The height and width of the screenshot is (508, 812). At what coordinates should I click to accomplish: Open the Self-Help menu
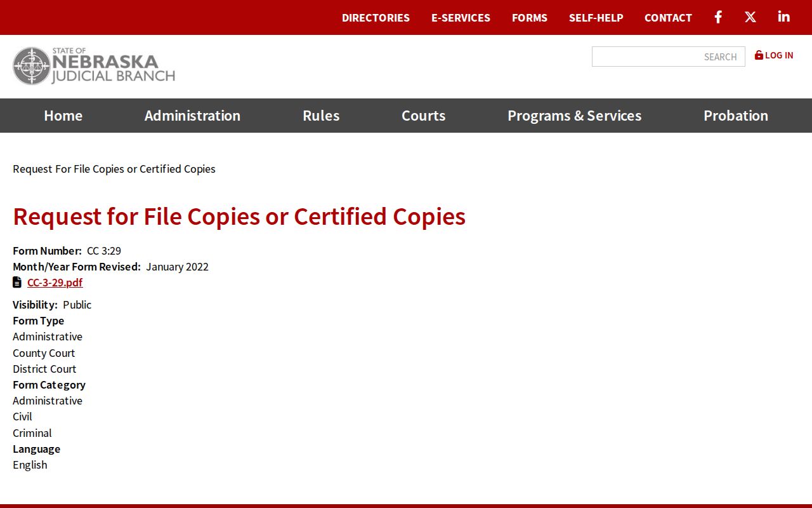[x=596, y=18]
